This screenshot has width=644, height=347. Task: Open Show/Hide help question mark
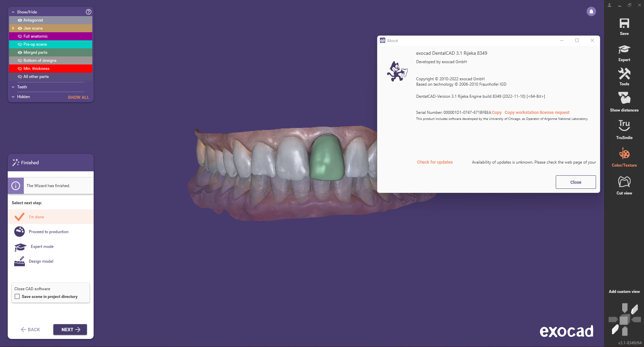89,12
